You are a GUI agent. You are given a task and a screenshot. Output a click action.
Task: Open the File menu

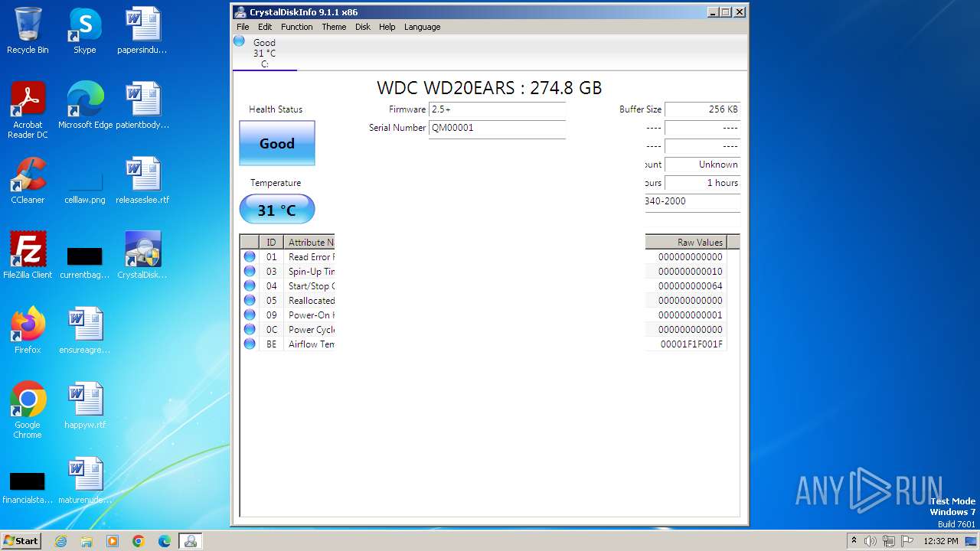click(243, 27)
